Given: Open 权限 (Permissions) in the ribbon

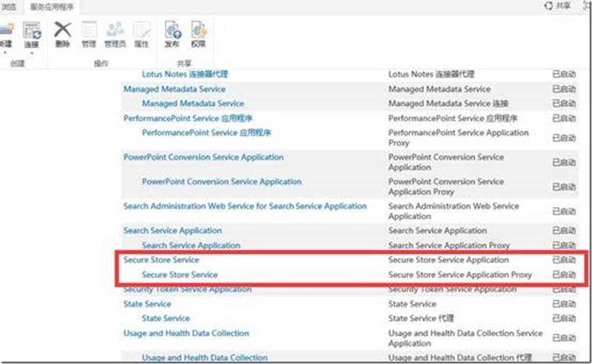Looking at the screenshot, I should [198, 35].
